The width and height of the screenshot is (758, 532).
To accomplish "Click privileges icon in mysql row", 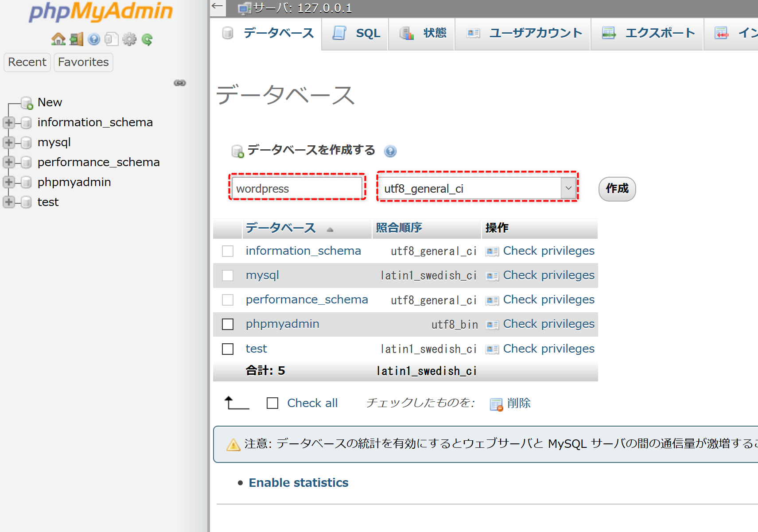I will 492,276.
